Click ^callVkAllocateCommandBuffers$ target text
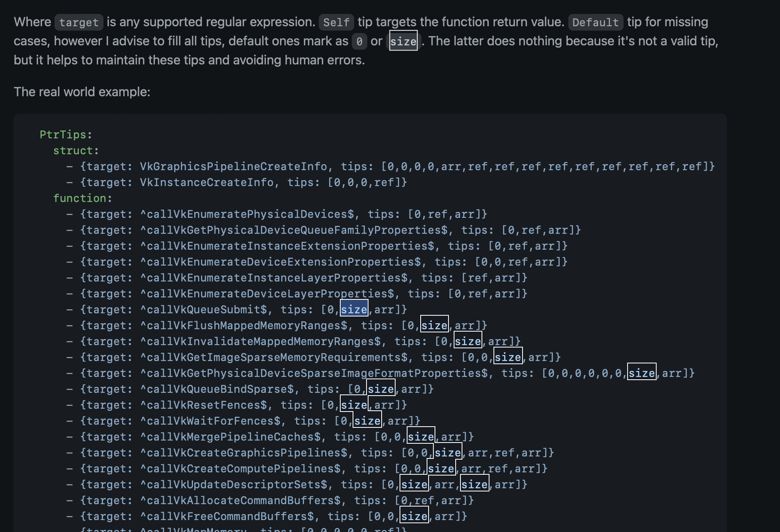The image size is (780, 532). pos(240,501)
